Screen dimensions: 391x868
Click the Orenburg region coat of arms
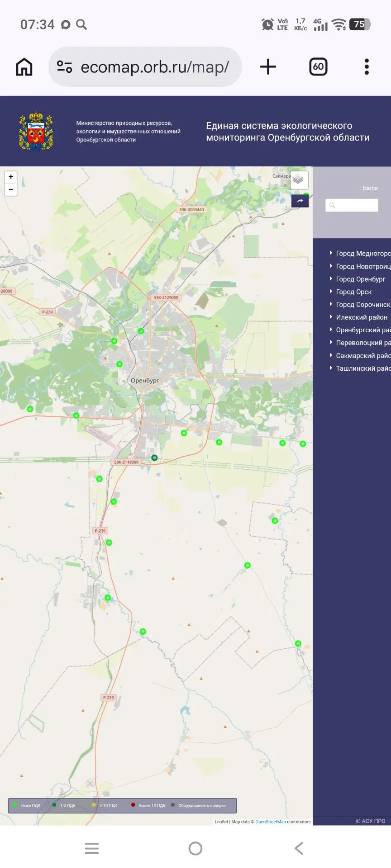(x=36, y=131)
